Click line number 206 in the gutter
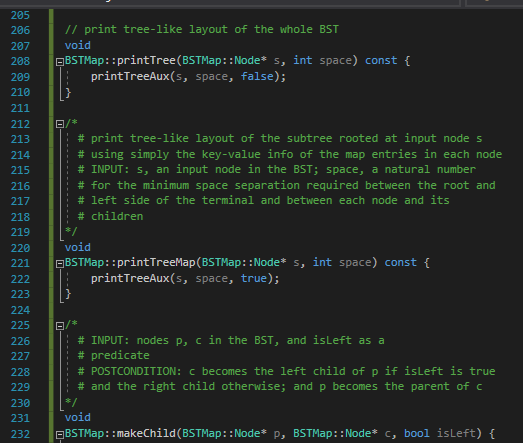 pyautogui.click(x=20, y=30)
